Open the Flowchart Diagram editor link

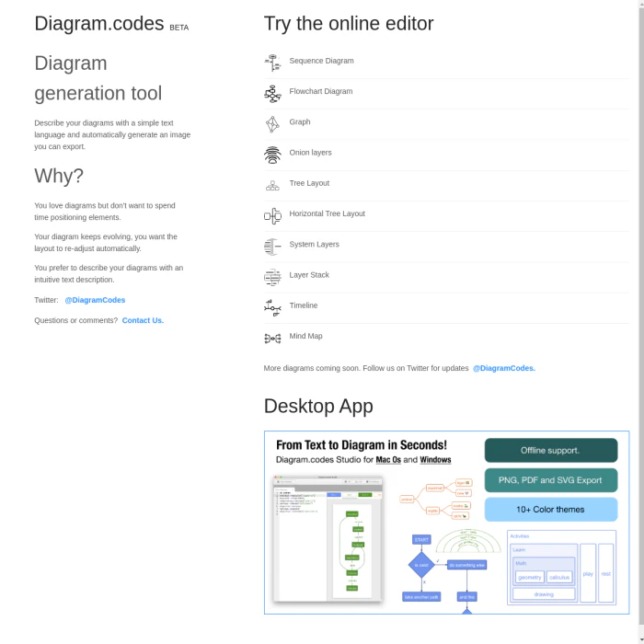321,91
